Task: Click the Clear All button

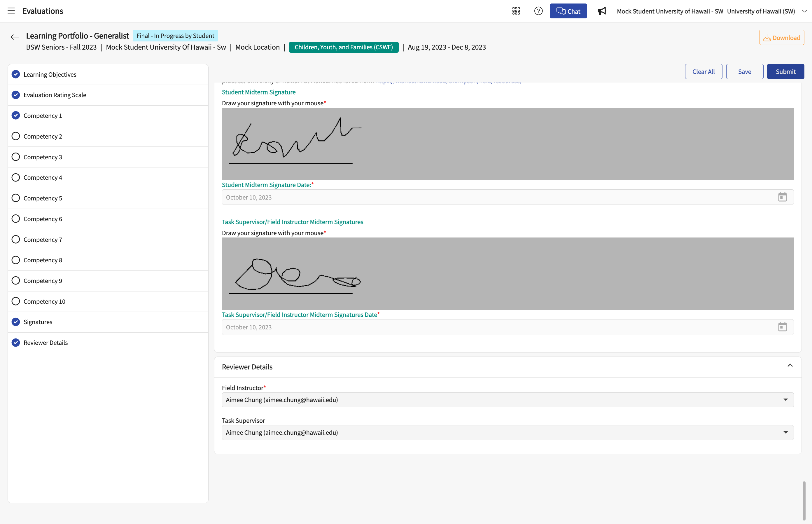Action: (x=703, y=71)
